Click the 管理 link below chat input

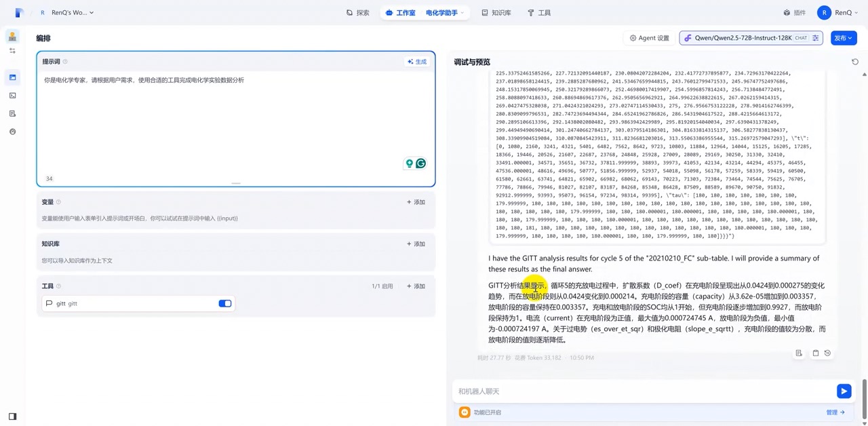(835, 412)
